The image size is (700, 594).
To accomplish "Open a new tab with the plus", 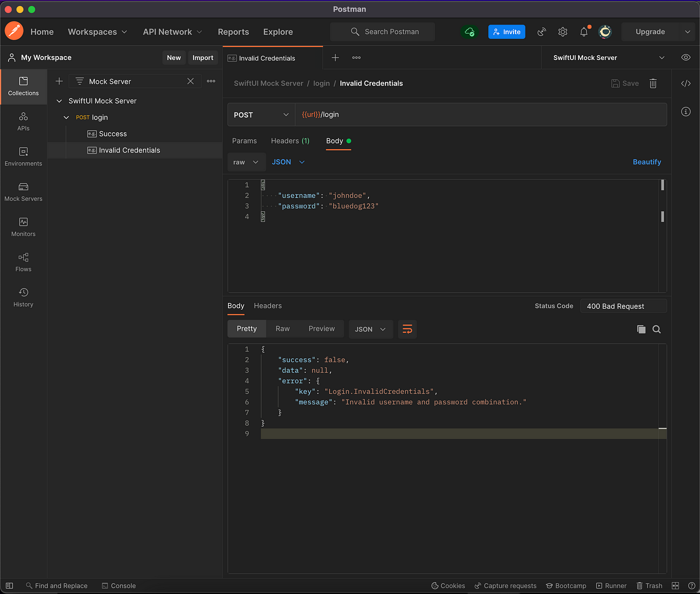I will click(335, 58).
